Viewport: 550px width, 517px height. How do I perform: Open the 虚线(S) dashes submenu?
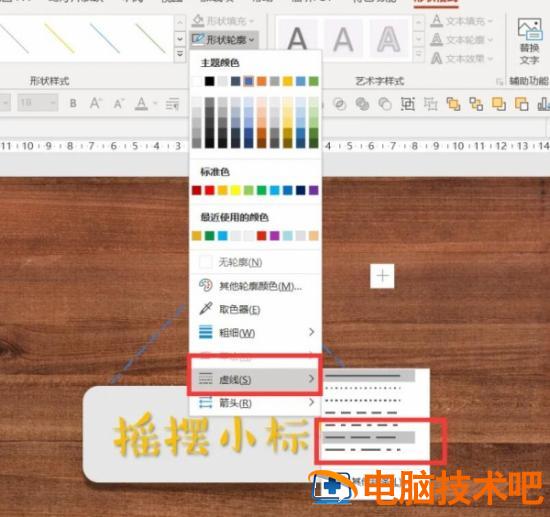point(255,380)
